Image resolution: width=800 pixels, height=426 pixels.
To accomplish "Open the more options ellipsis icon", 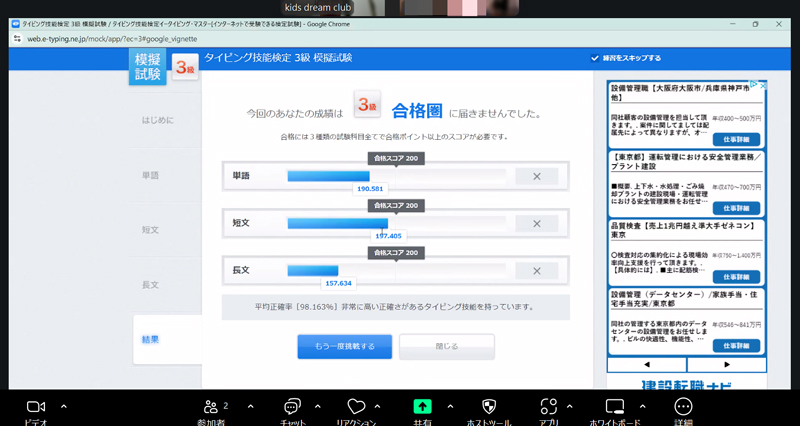I will 683,407.
